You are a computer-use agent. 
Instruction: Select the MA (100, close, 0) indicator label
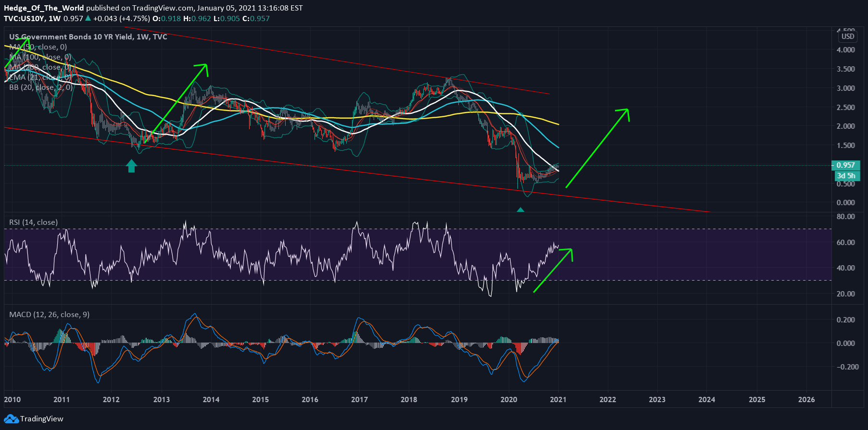pyautogui.click(x=40, y=57)
